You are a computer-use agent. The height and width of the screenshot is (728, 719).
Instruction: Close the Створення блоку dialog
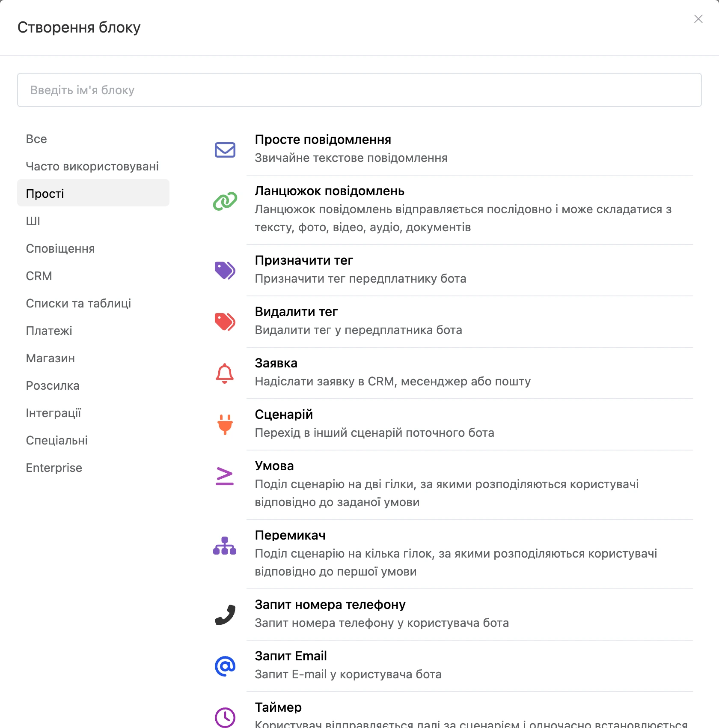click(698, 19)
